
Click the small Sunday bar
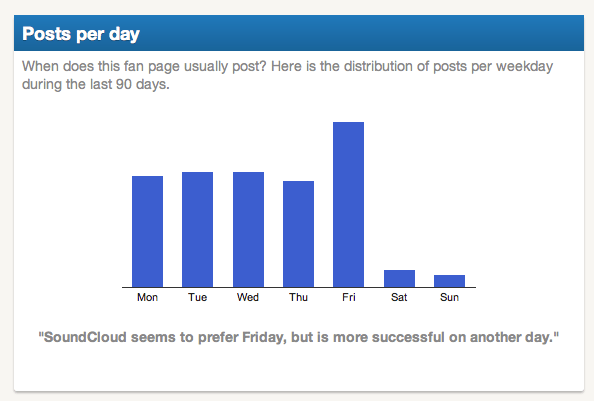point(449,281)
